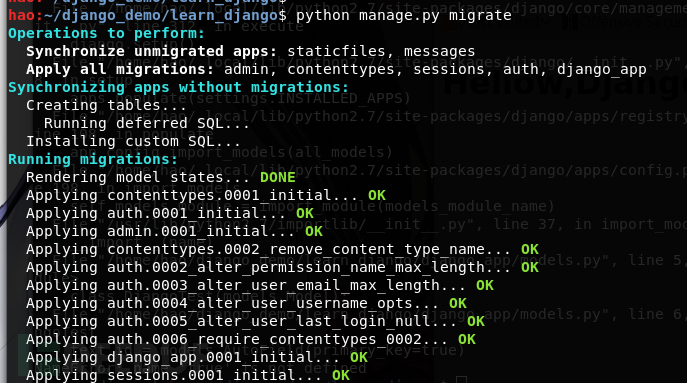Click the 'Operations to perform:' heading
The width and height of the screenshot is (687, 383).
(106, 33)
